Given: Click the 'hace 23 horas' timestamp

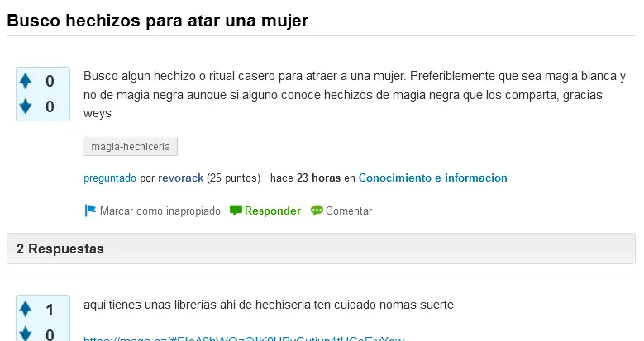Looking at the screenshot, I should pyautogui.click(x=306, y=178).
